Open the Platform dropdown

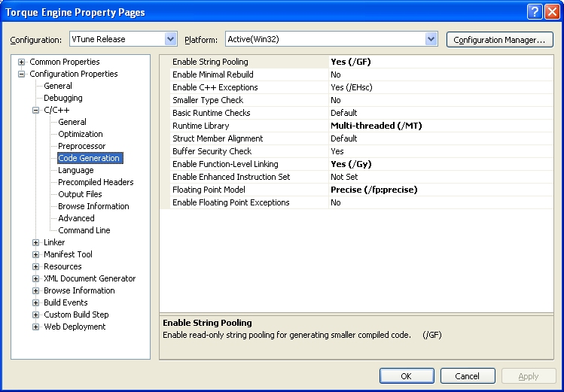pos(431,39)
